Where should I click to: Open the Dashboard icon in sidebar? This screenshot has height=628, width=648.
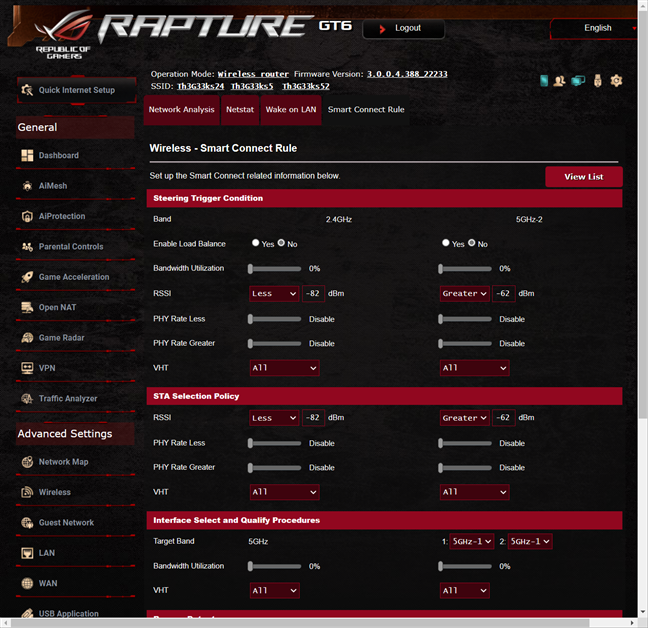27,155
